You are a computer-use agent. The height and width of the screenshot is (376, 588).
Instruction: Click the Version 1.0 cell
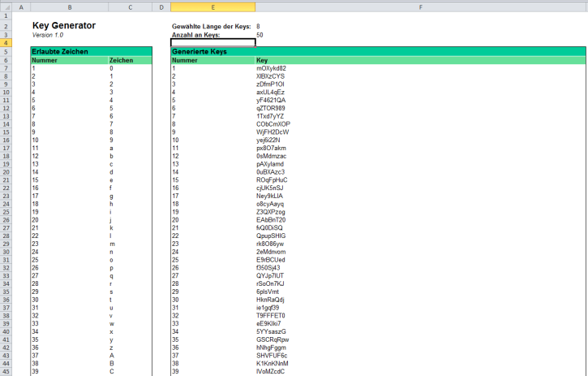pyautogui.click(x=48, y=35)
